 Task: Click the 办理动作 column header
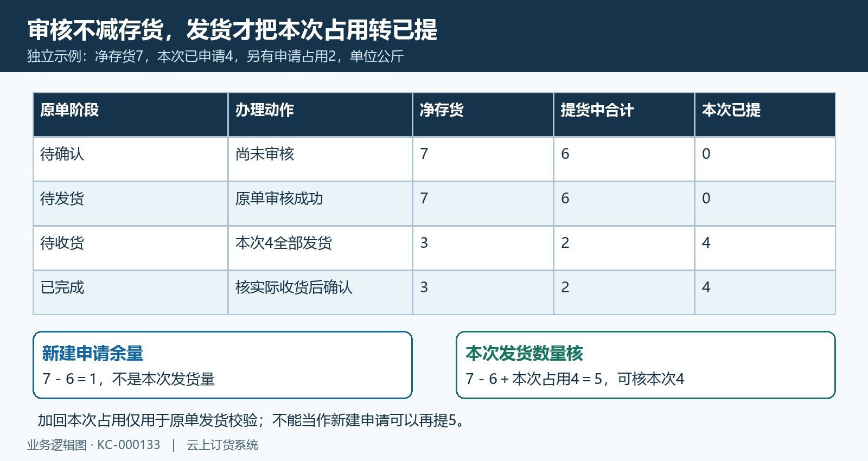coord(320,114)
